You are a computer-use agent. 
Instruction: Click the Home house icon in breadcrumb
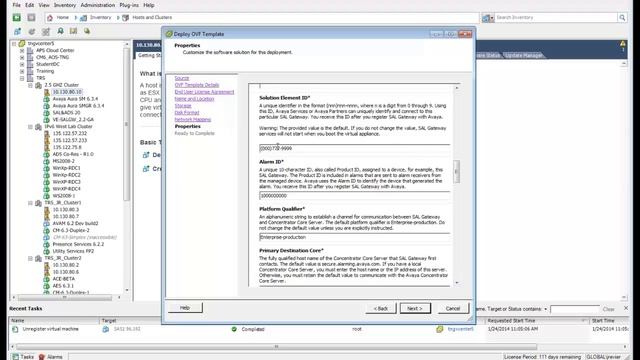coord(50,18)
